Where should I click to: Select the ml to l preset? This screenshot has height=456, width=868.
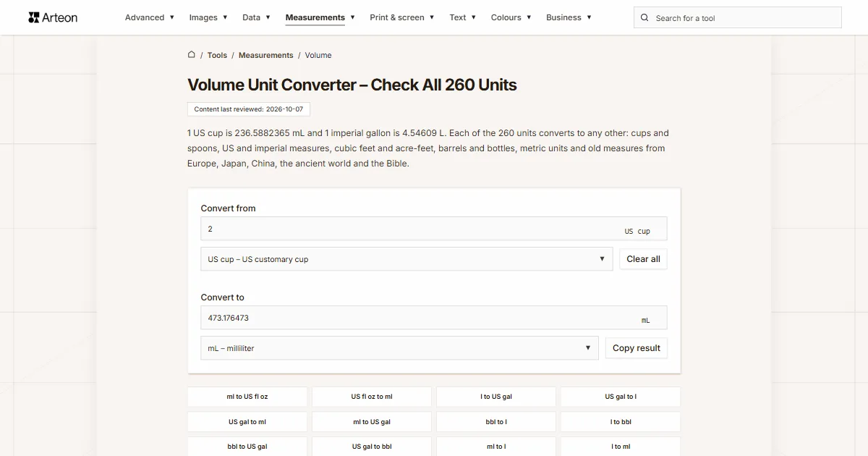pos(496,447)
